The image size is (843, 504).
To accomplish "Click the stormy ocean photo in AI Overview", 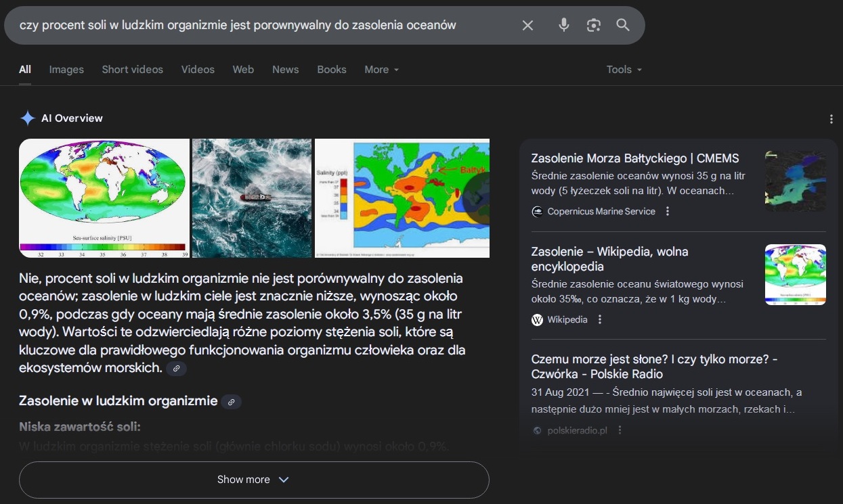I will 251,198.
